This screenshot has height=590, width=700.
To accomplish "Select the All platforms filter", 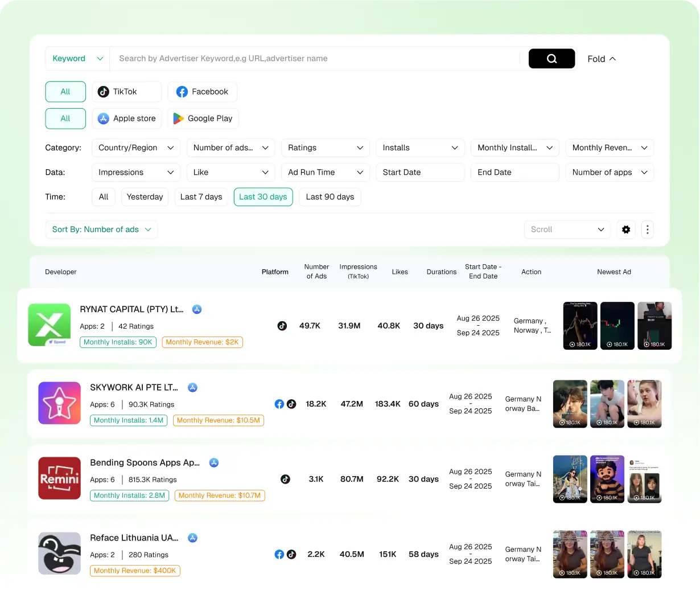I will 65,92.
